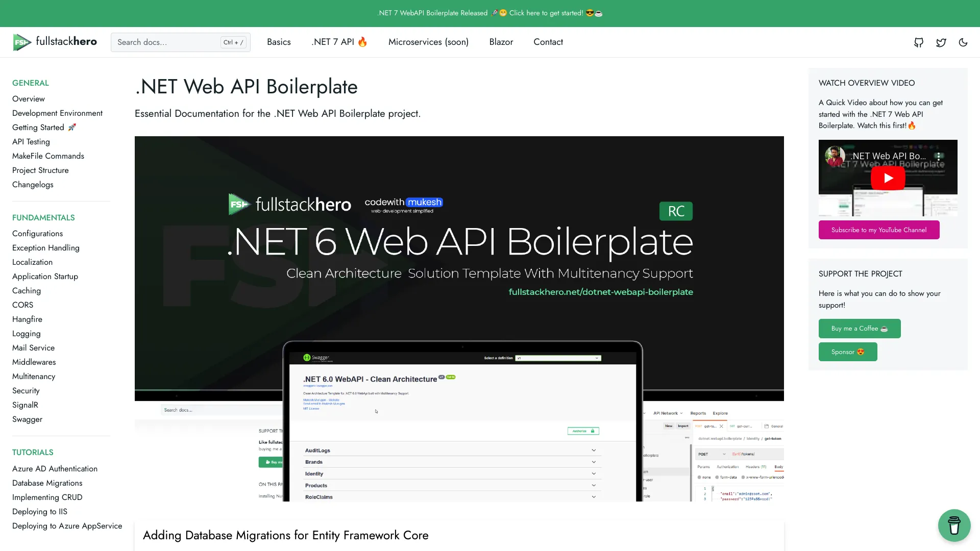This screenshot has height=551, width=980.
Task: Click the Sponsor heart icon button
Action: (x=847, y=352)
